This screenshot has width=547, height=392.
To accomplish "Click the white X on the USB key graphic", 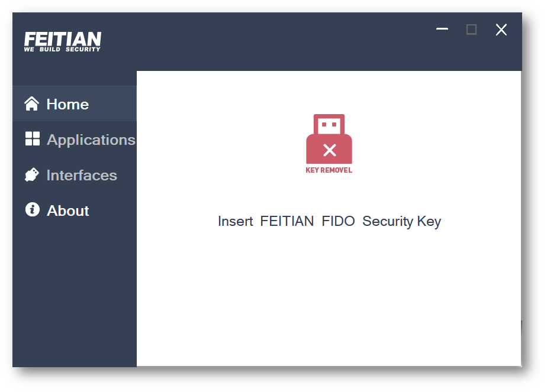I will [x=330, y=150].
